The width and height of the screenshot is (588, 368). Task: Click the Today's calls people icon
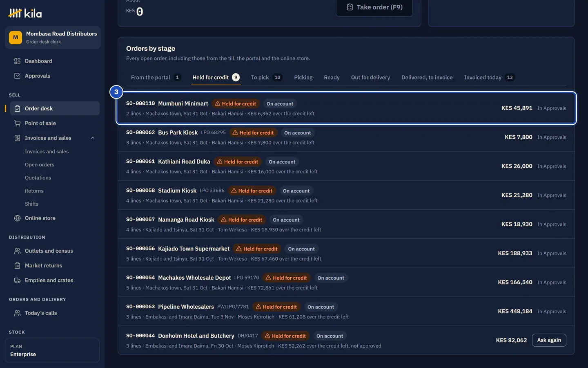point(17,313)
